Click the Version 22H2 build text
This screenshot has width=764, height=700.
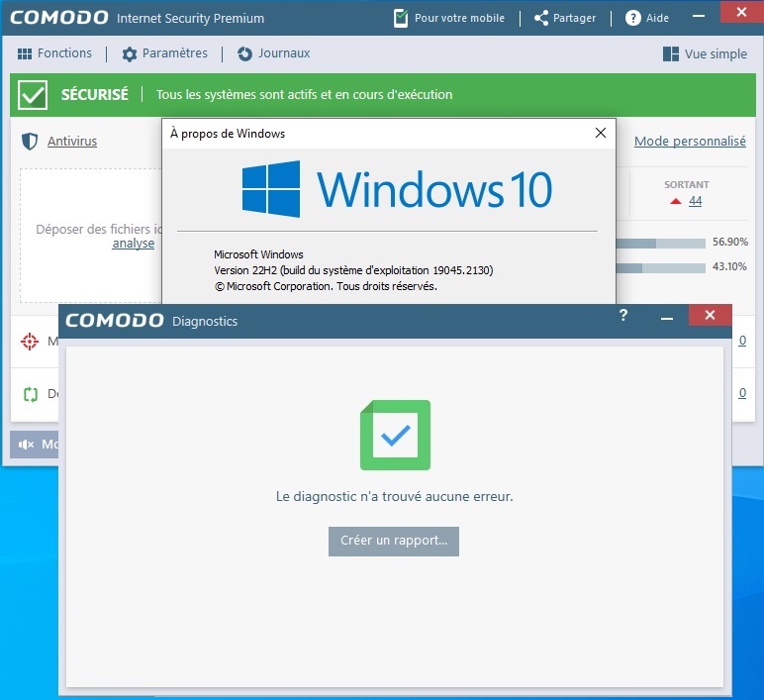(x=353, y=270)
